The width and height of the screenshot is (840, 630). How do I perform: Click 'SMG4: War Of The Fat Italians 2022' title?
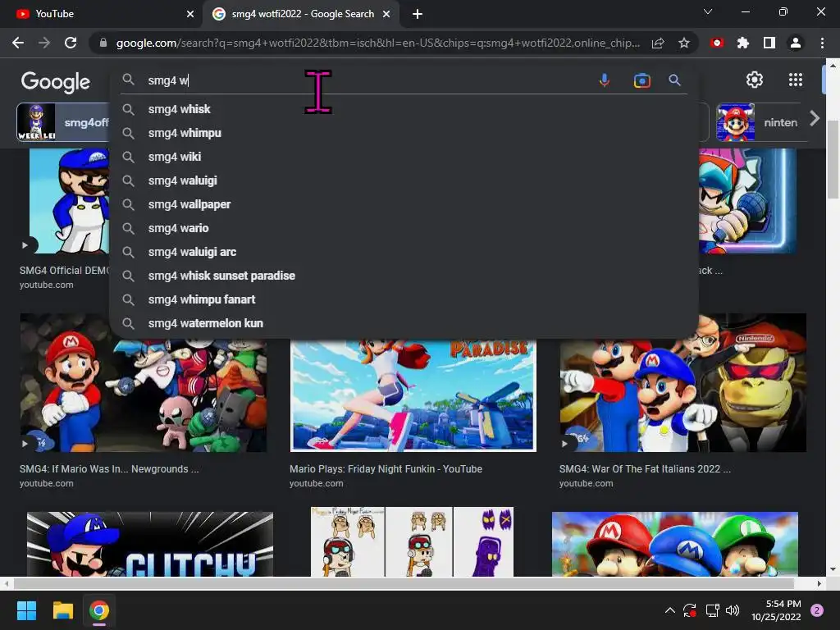coord(645,468)
